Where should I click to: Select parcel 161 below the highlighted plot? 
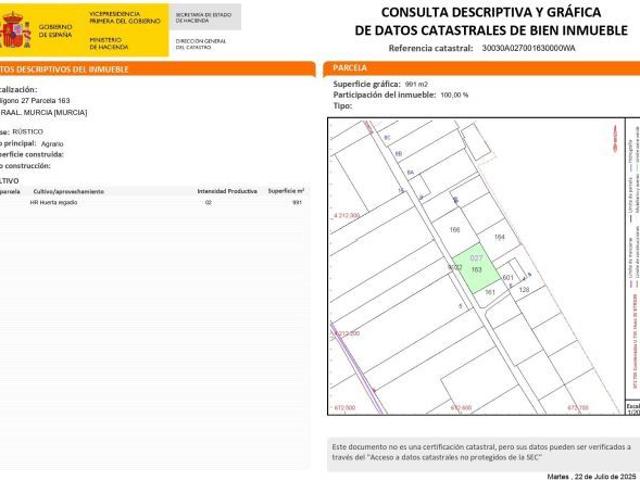(490, 291)
